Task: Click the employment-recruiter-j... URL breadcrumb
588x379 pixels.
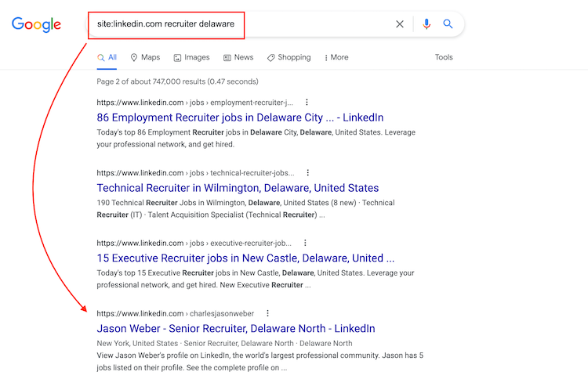Action: coord(194,103)
